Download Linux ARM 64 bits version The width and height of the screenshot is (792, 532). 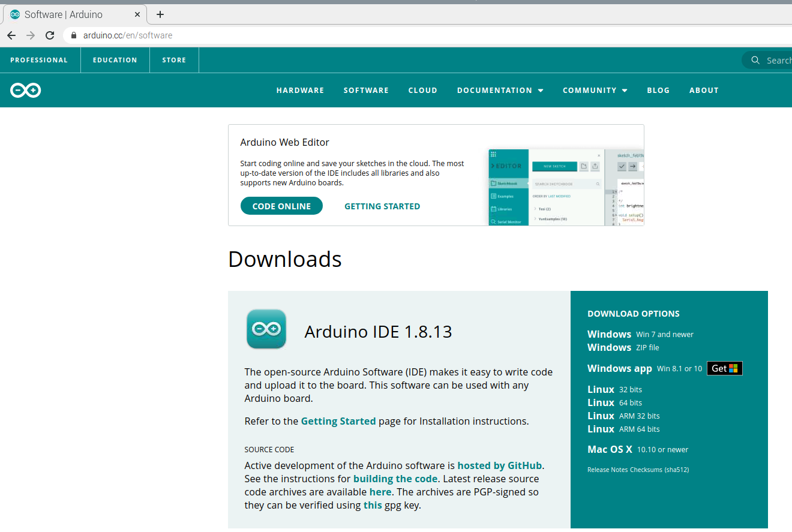623,429
